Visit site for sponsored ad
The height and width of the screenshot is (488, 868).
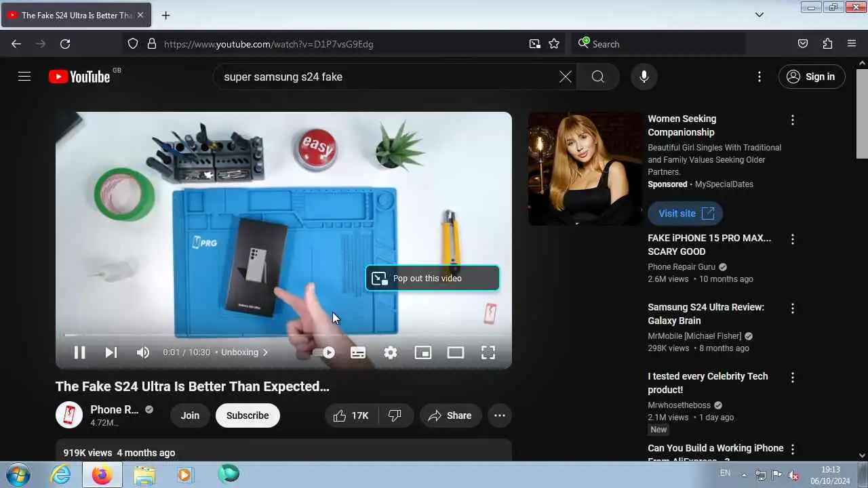685,213
